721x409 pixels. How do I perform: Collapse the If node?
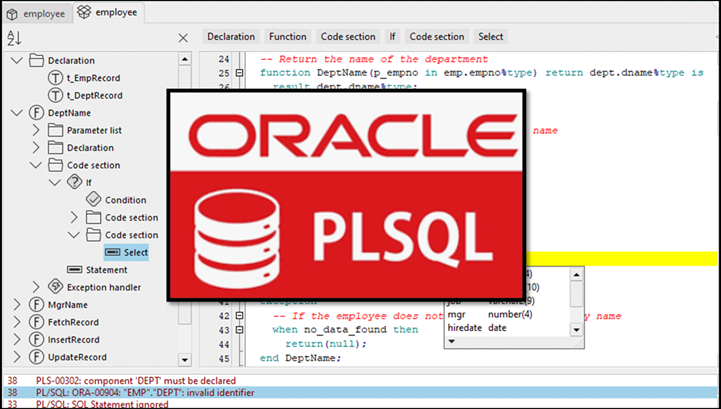click(55, 183)
